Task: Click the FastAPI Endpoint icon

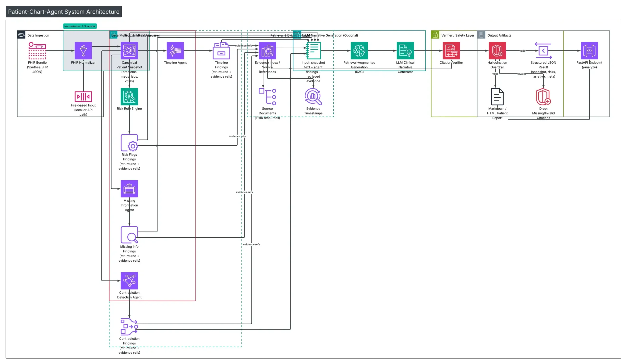Action: pyautogui.click(x=589, y=50)
